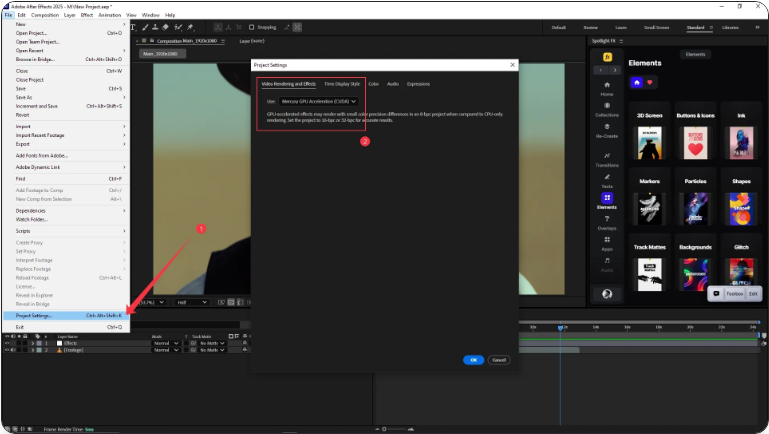Click Cancel in Project Settings dialog
769x434 pixels.
[499, 359]
